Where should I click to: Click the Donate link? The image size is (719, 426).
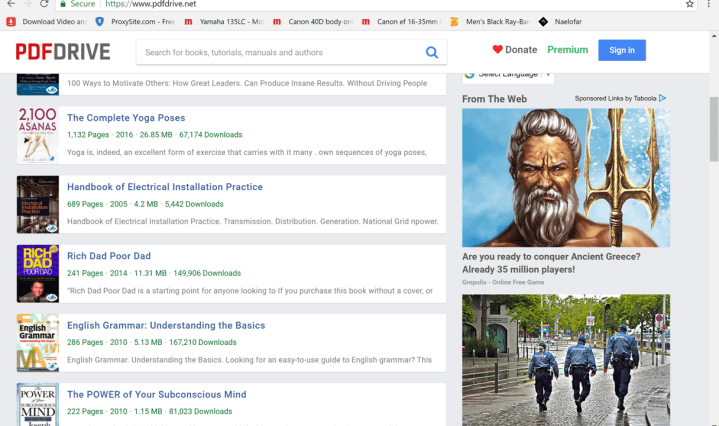pyautogui.click(x=514, y=50)
